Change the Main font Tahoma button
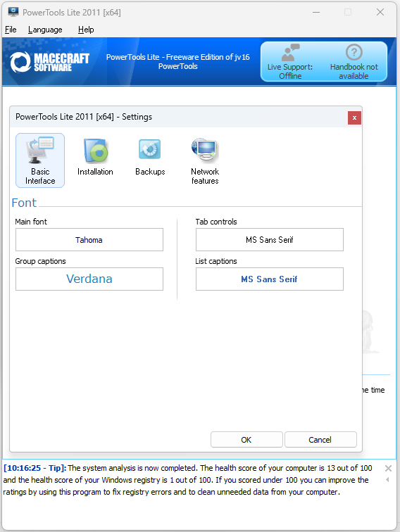Image resolution: width=400 pixels, height=532 pixels. click(x=89, y=239)
